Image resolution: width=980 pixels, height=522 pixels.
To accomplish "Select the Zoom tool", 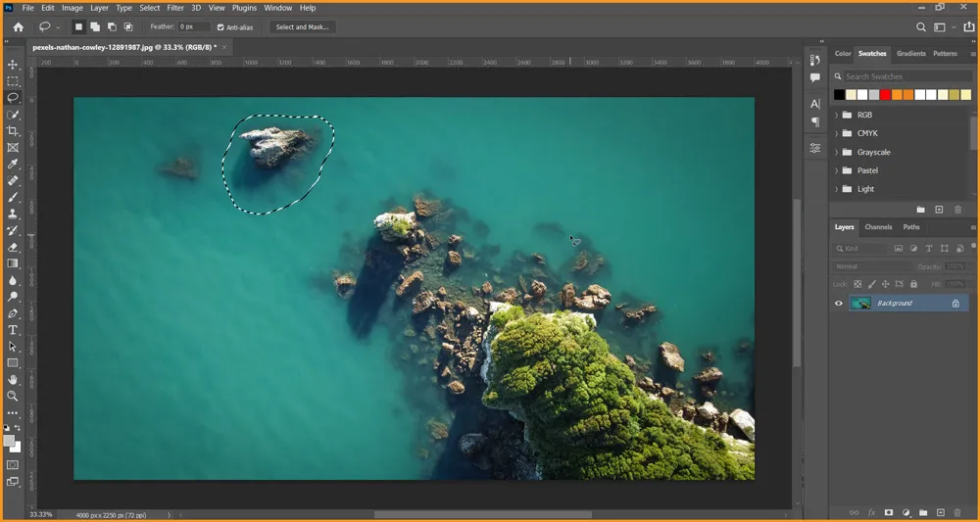I will coord(13,396).
